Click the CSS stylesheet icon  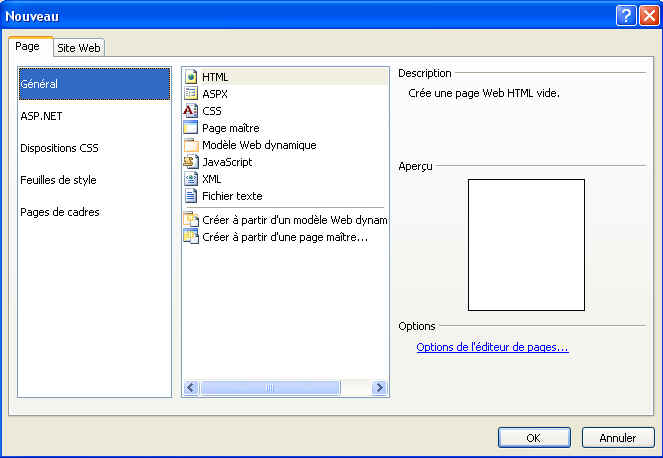[x=191, y=110]
